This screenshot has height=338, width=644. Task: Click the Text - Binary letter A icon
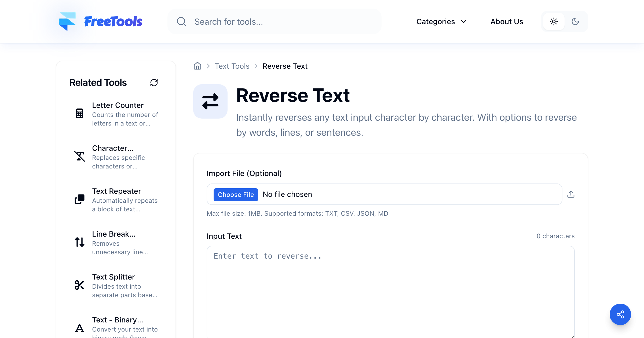(x=79, y=328)
